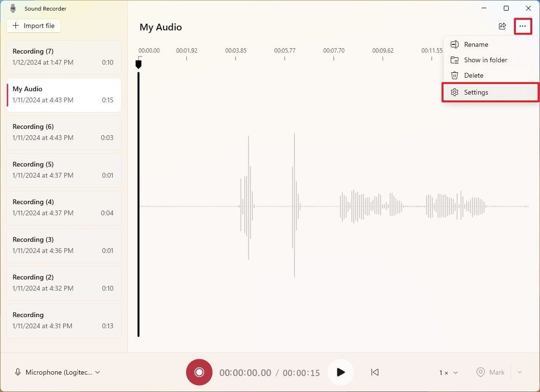This screenshot has width=540, height=392.
Task: Click the microphone icon in the status bar
Action: click(x=18, y=372)
